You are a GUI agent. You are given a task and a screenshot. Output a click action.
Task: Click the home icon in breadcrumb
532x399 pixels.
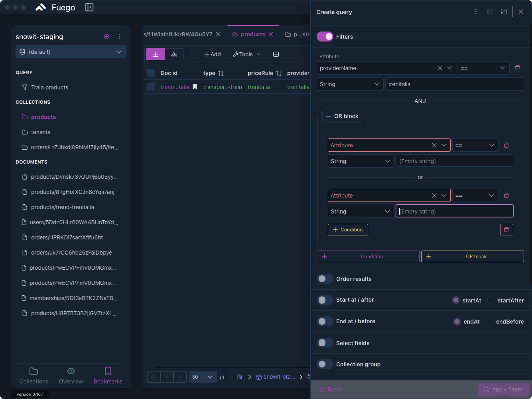240,377
